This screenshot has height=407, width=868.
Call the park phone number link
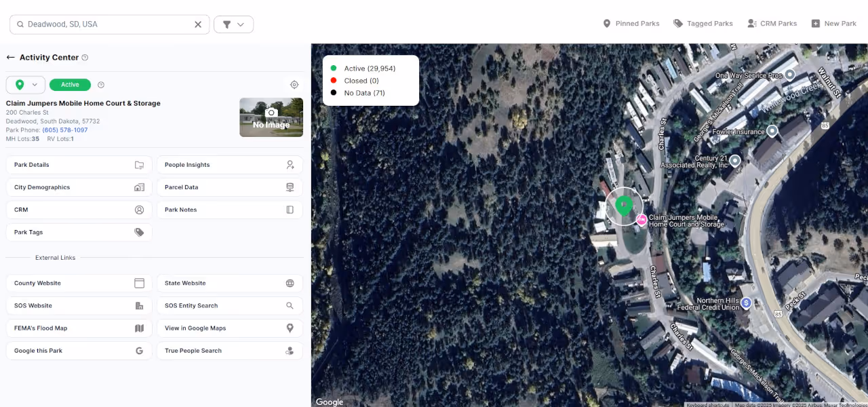coord(65,130)
